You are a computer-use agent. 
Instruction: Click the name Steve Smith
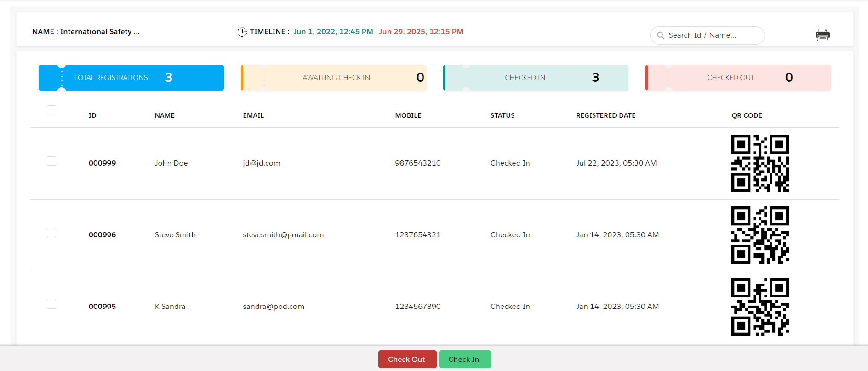click(x=175, y=235)
